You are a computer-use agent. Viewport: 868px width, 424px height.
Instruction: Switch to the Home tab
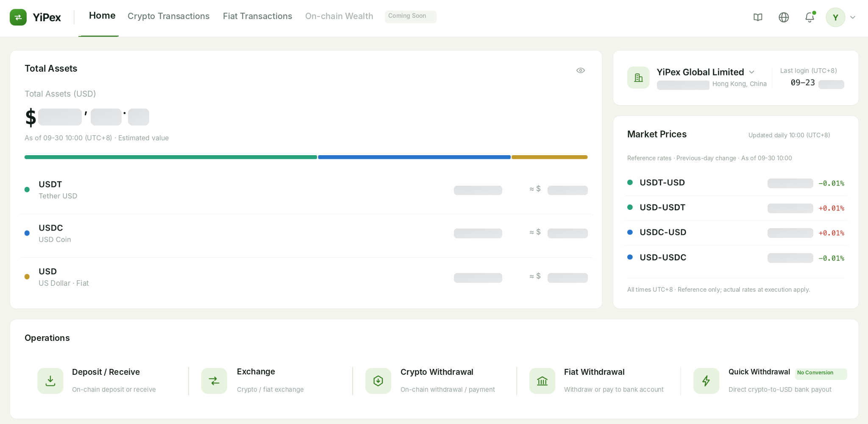[x=102, y=16]
